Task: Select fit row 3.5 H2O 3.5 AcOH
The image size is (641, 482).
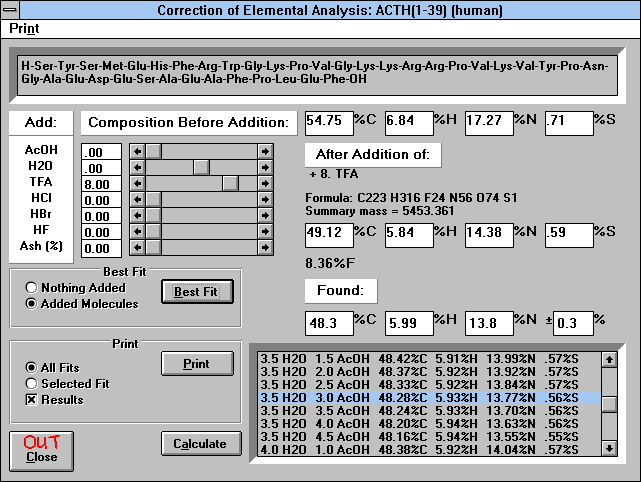Action: 429,410
